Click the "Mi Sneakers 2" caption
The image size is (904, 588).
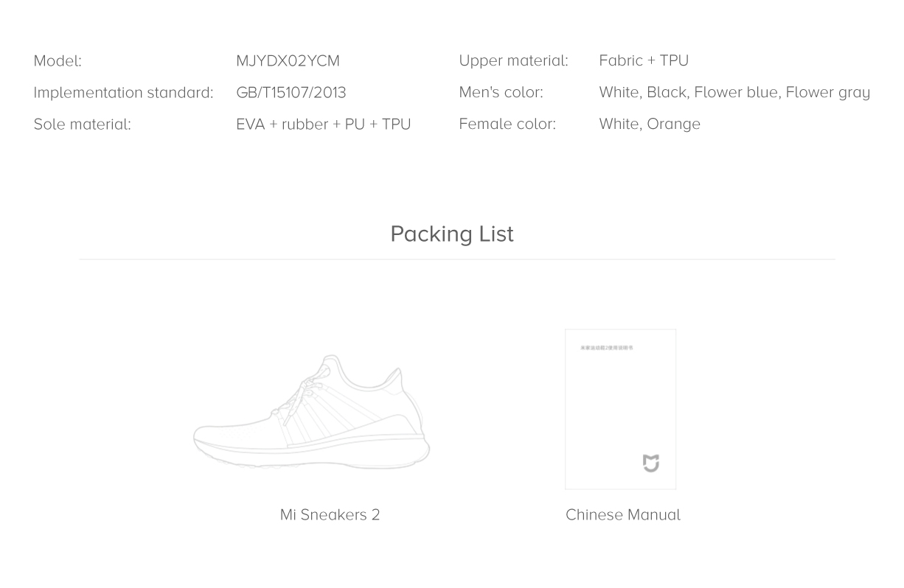pyautogui.click(x=330, y=514)
